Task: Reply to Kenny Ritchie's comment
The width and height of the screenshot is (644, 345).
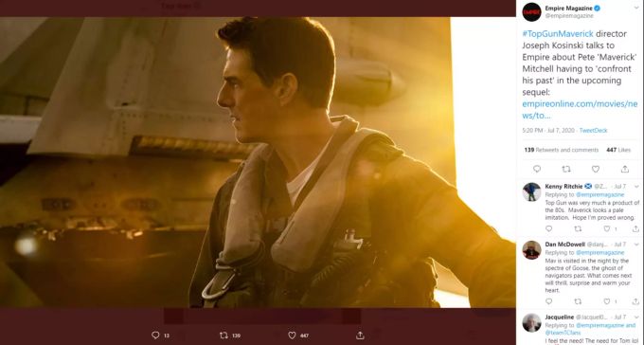Action: (x=548, y=228)
